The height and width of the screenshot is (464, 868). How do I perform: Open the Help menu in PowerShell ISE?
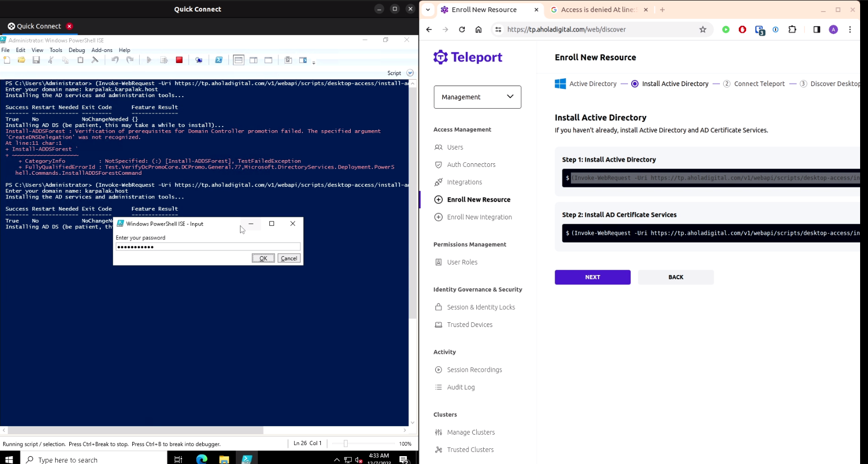[x=124, y=50]
